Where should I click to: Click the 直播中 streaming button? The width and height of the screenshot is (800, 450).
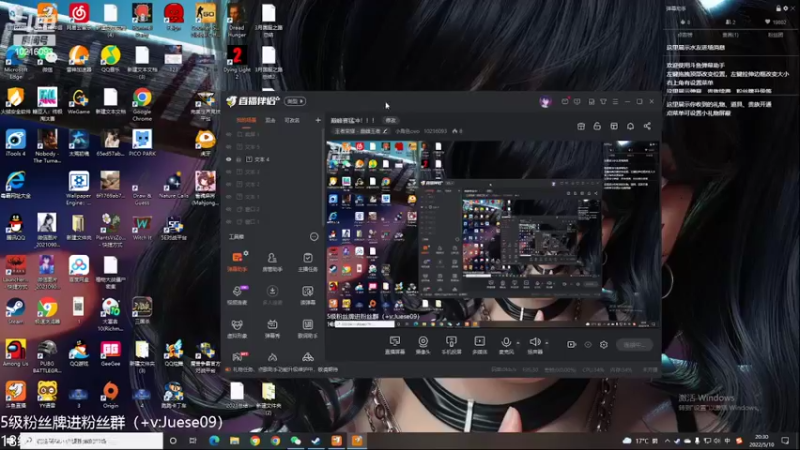[634, 345]
